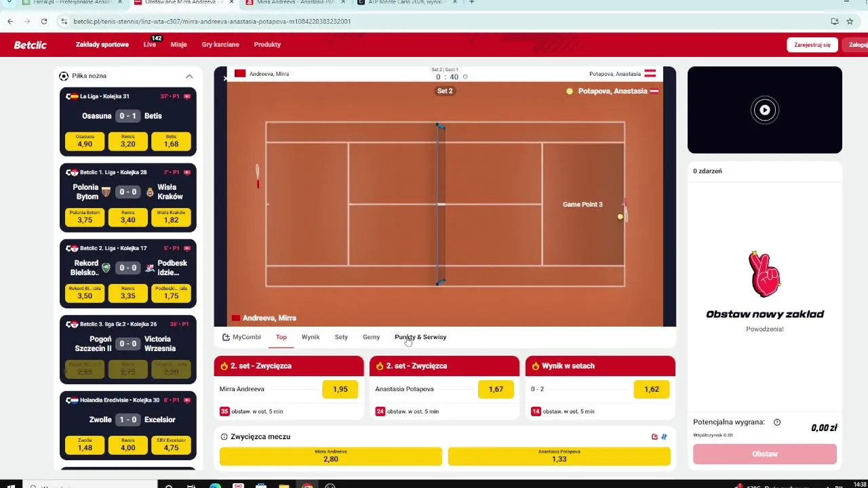Click the Betclic logo

coord(31,45)
